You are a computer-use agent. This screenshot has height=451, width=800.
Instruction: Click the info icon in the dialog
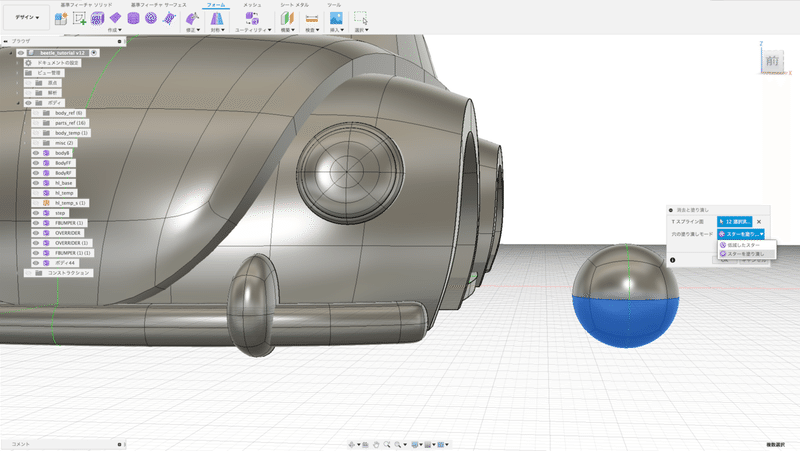pyautogui.click(x=672, y=259)
